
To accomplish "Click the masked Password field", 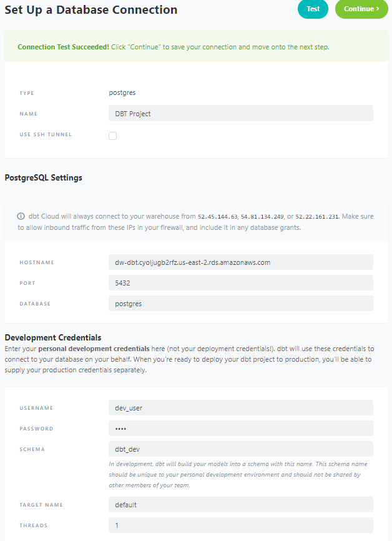I will (x=240, y=429).
